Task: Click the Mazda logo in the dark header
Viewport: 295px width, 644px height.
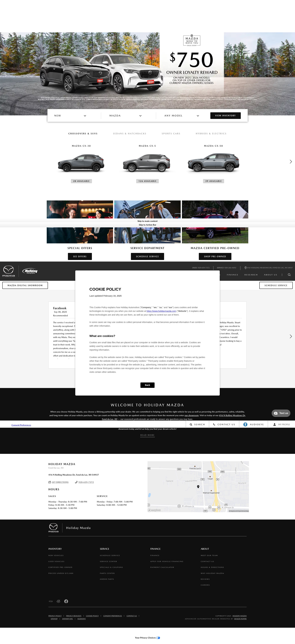Action: pyautogui.click(x=8, y=271)
